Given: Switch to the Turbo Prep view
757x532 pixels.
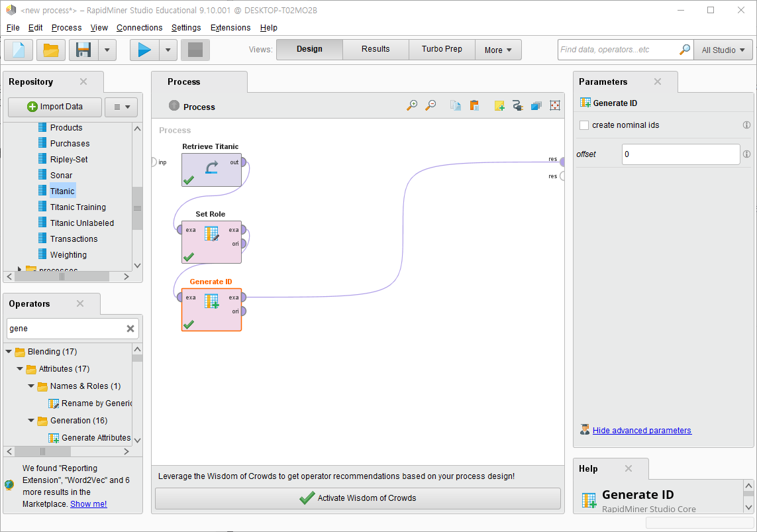Looking at the screenshot, I should pyautogui.click(x=442, y=49).
